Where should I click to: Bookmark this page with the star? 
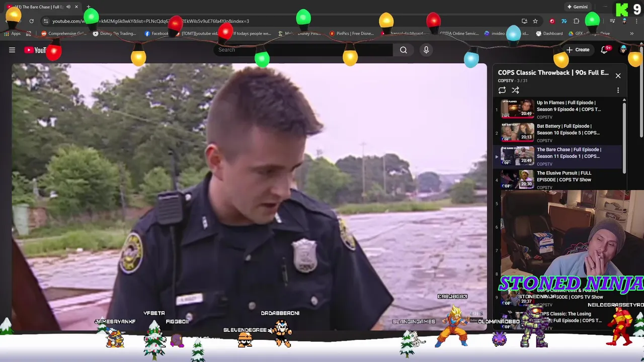click(x=535, y=21)
